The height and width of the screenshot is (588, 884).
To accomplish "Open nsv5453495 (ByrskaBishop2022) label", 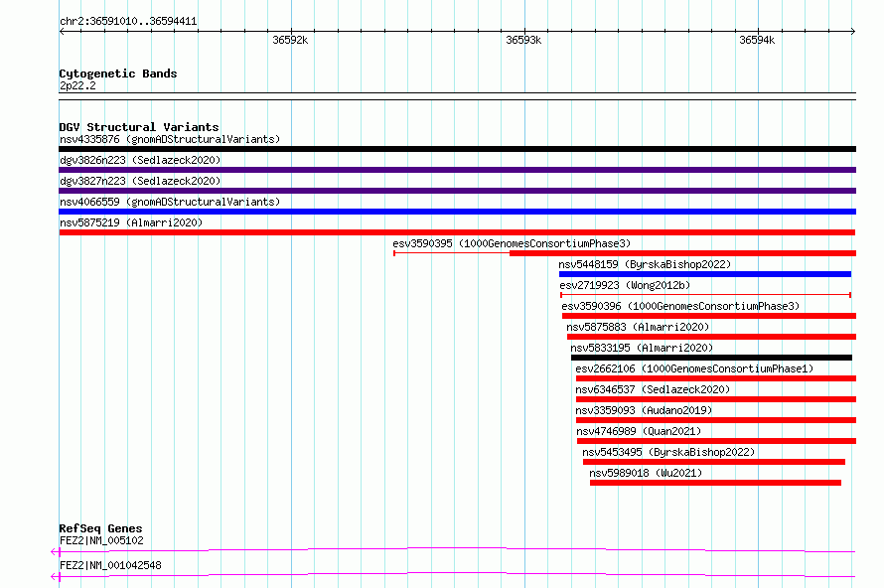I will [x=668, y=452].
